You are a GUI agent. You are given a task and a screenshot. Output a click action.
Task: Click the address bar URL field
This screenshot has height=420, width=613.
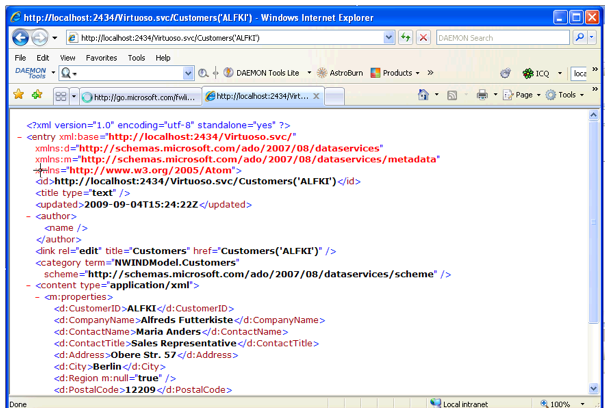(224, 38)
